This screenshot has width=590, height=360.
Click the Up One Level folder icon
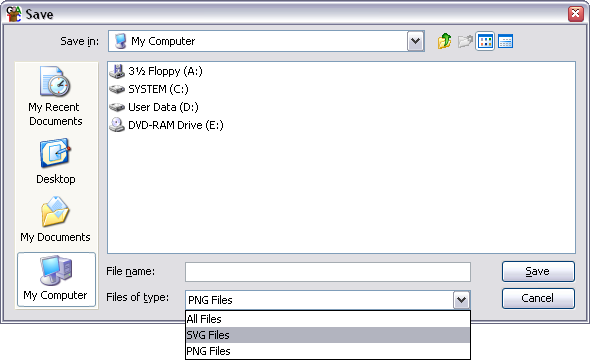point(444,41)
